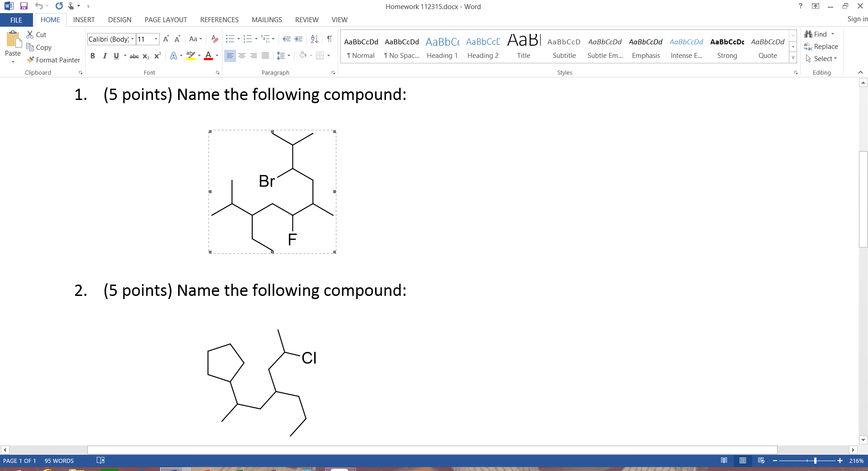Open the bullet list style dropdown
868x471 pixels.
tap(238, 39)
